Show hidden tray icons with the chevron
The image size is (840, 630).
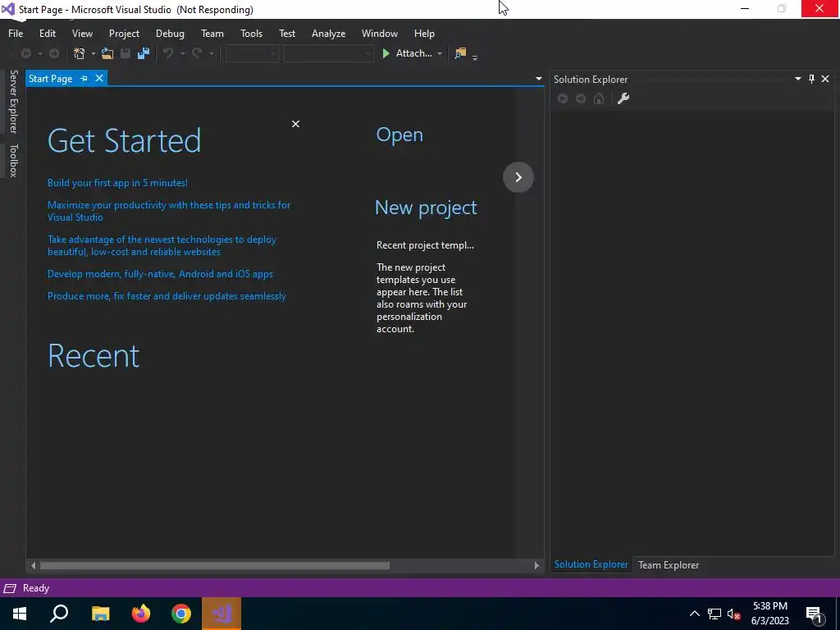point(694,614)
